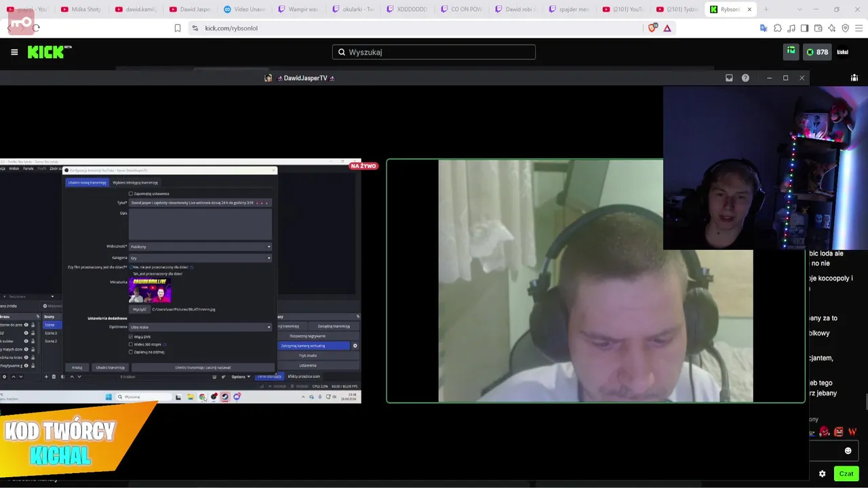Switch to the okularki Twitch tab
The height and width of the screenshot is (488, 868).
pos(353,9)
